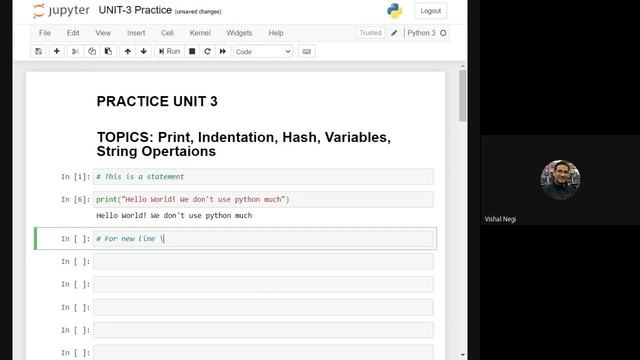Click the Logout button

[431, 11]
